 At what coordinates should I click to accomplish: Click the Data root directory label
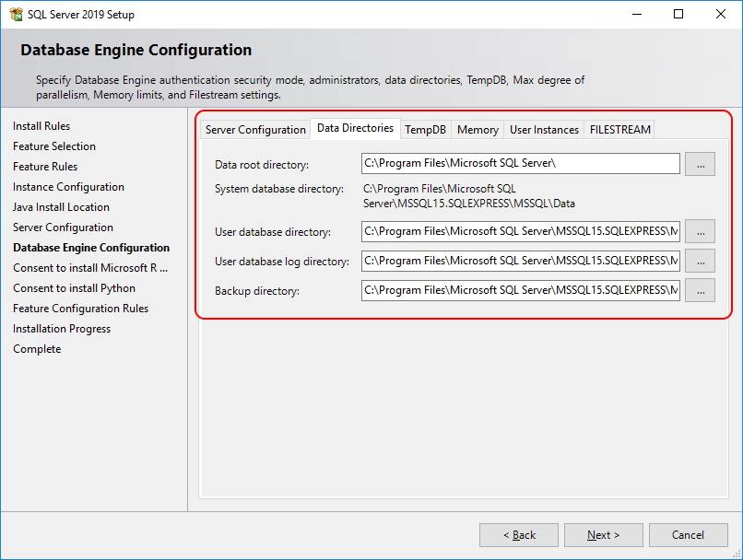click(262, 165)
